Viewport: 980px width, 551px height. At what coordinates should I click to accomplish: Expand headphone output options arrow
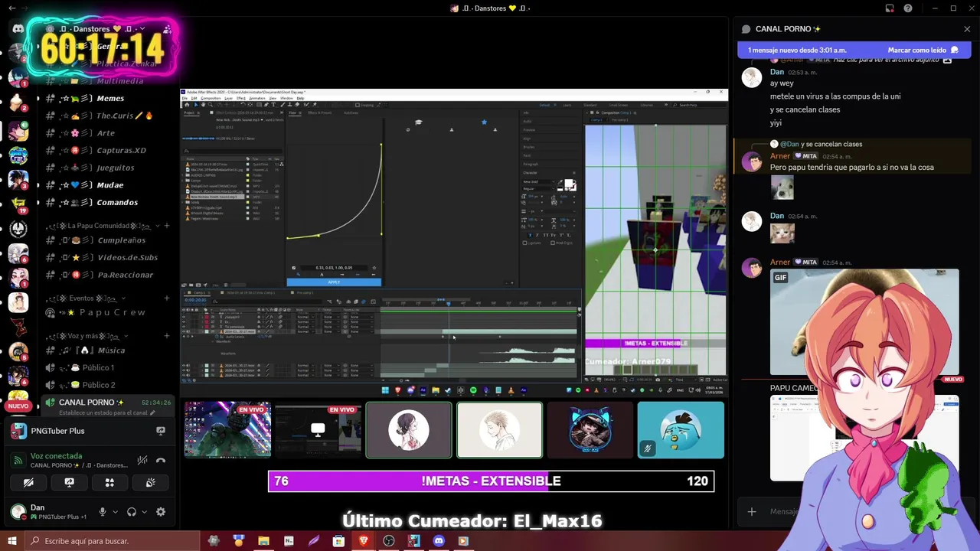[144, 512]
